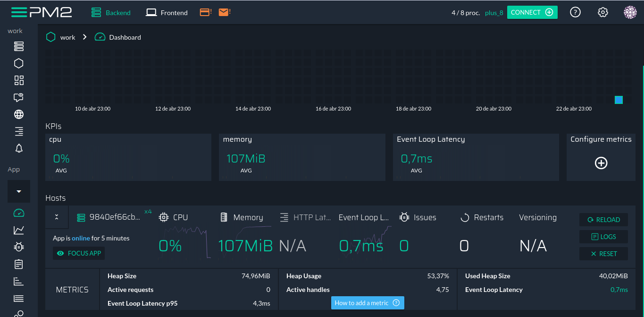This screenshot has width=644, height=317.
Task: Click the FOCUS APP button
Action: 79,253
